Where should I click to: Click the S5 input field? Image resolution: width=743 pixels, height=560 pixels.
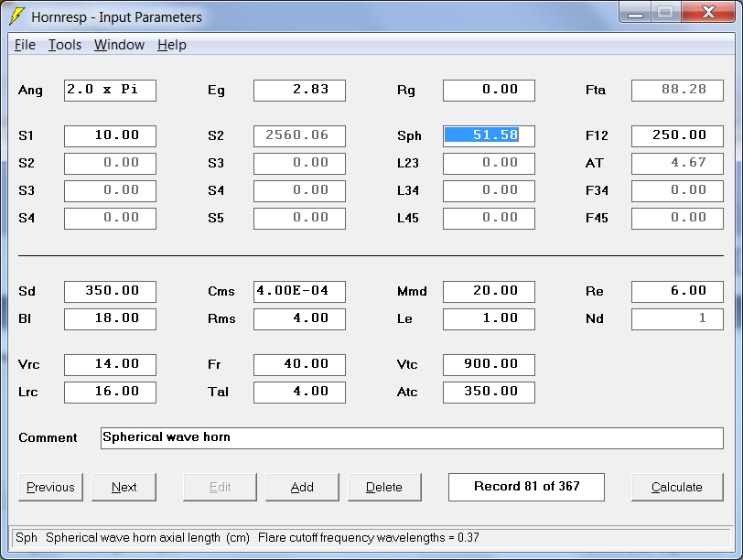299,219
